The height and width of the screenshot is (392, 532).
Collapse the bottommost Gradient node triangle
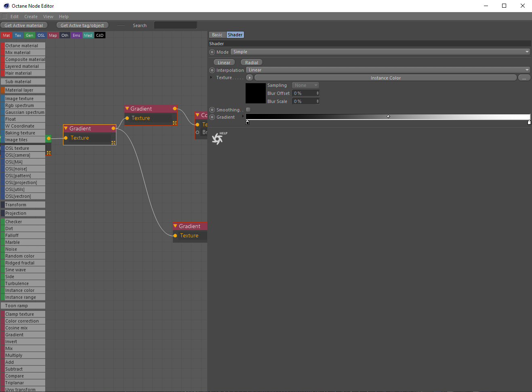[175, 226]
